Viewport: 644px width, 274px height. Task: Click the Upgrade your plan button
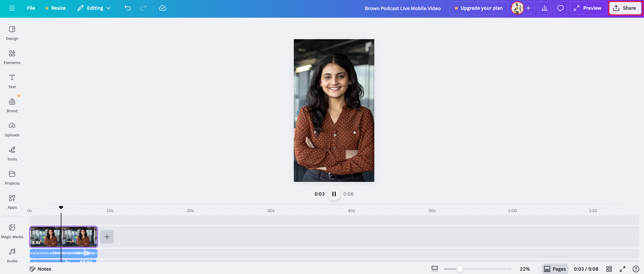pos(479,8)
